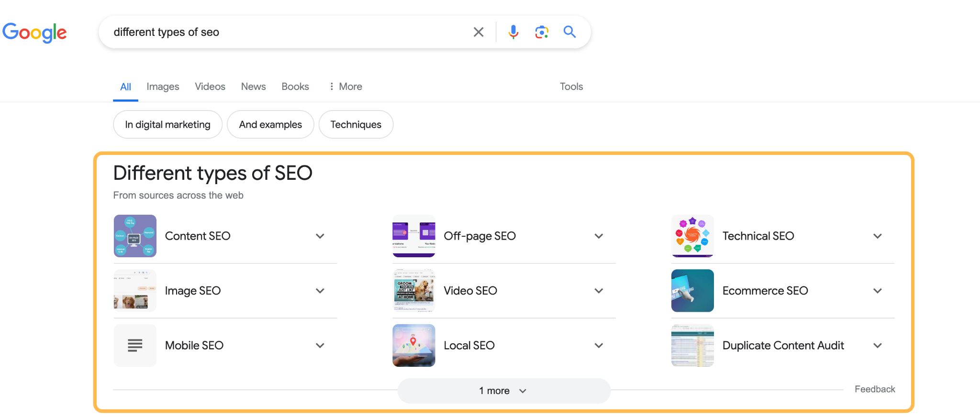The height and width of the screenshot is (417, 980).
Task: Click the Video SEO thumbnail
Action: pos(414,291)
